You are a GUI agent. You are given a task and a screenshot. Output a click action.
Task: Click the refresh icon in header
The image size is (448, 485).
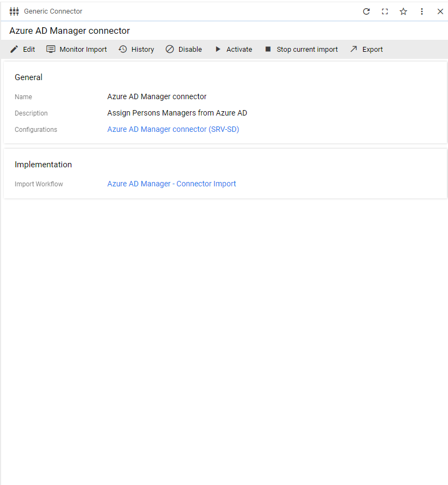click(366, 11)
